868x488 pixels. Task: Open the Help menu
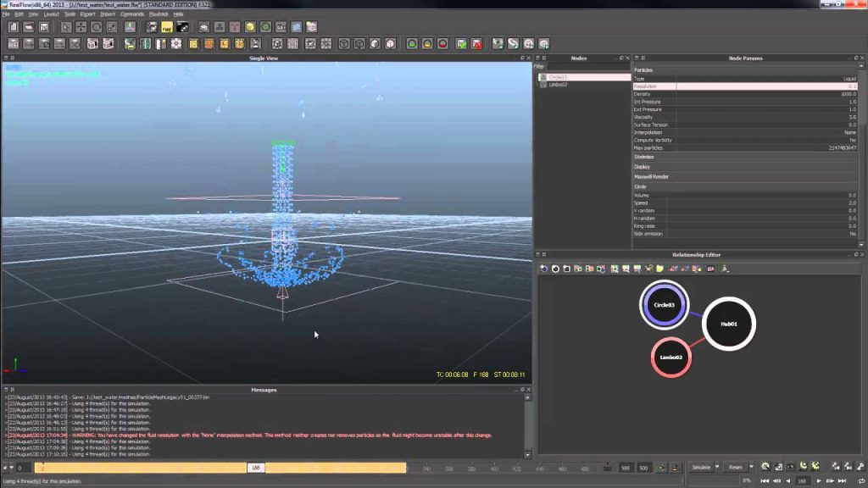click(178, 14)
